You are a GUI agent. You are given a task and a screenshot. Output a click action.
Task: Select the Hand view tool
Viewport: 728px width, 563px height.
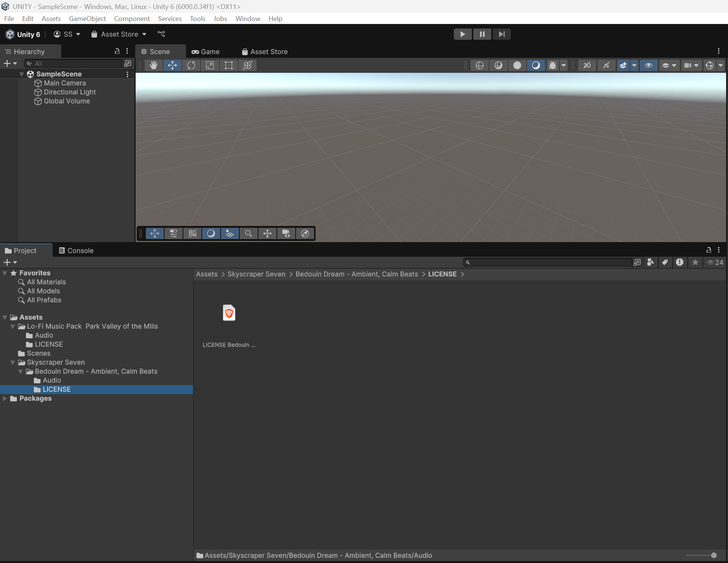pyautogui.click(x=153, y=65)
